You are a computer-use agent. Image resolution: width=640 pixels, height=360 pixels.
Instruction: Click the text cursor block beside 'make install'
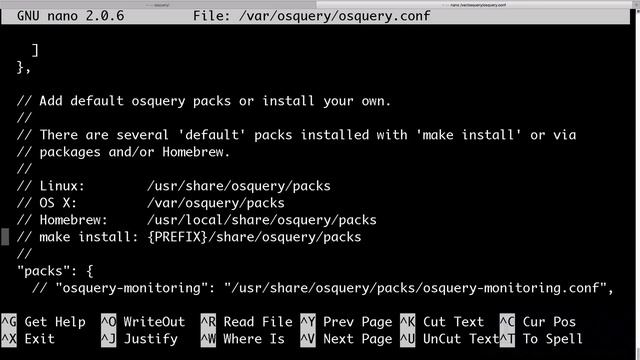[5, 237]
